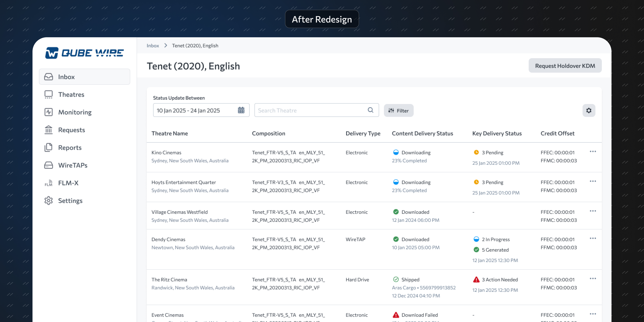Click the Qube Wire logo

click(x=84, y=52)
